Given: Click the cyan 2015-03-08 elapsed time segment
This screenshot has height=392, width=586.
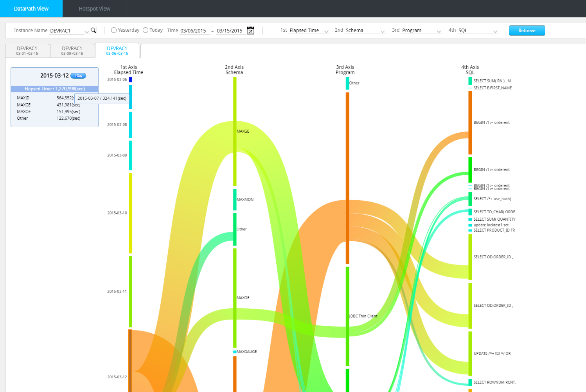Looking at the screenshot, I should [x=131, y=125].
